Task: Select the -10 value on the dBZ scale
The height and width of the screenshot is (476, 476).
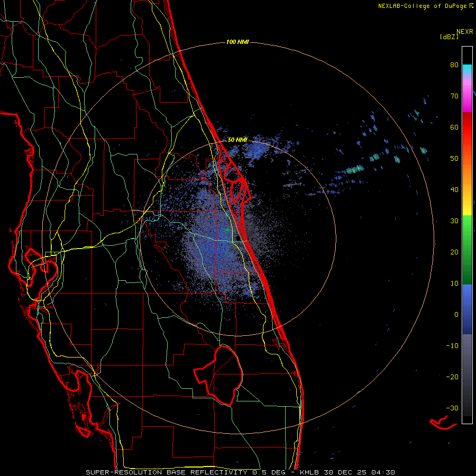Action: (452, 346)
